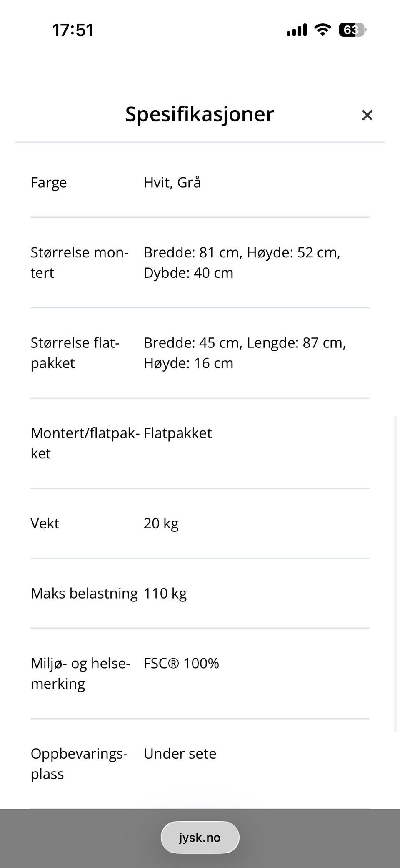
Task: Select the Farge row value Hvit, Grå
Action: point(172,182)
